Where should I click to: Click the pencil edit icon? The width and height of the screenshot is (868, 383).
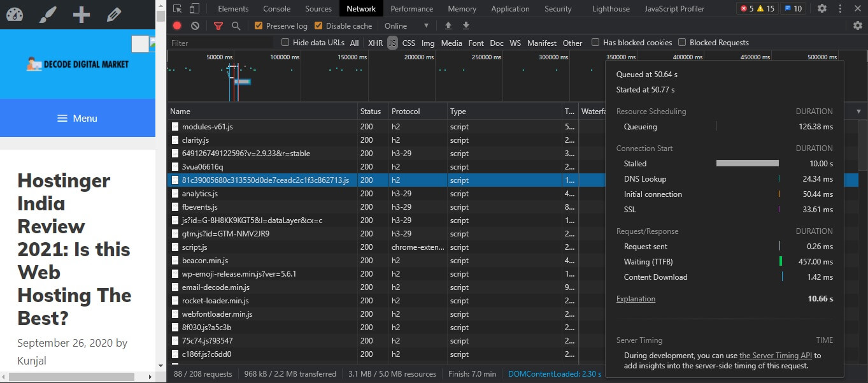point(114,14)
